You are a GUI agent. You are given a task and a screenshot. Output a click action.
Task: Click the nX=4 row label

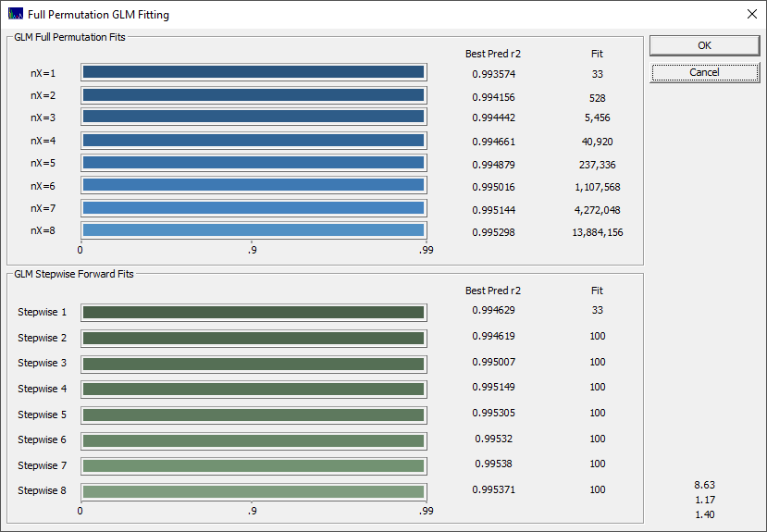(43, 141)
